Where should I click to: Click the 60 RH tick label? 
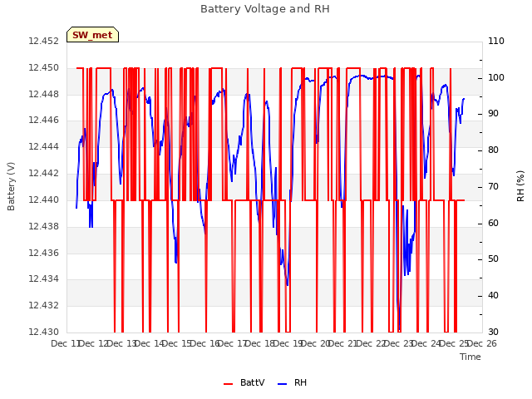[493, 224]
